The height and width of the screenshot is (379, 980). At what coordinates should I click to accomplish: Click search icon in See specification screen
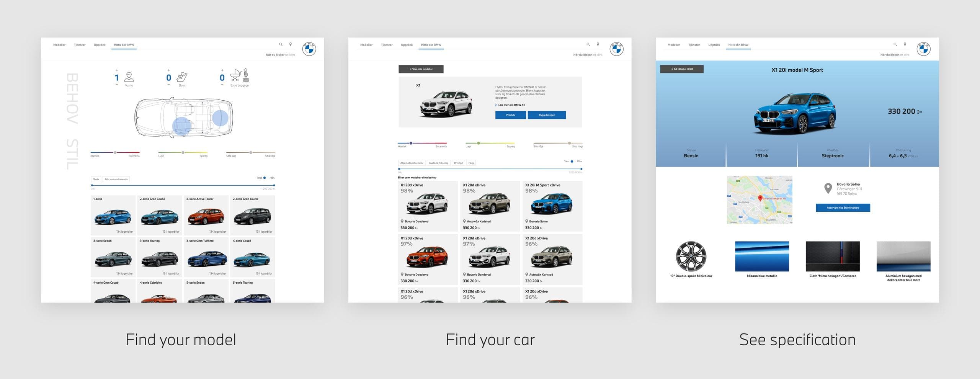tap(895, 44)
